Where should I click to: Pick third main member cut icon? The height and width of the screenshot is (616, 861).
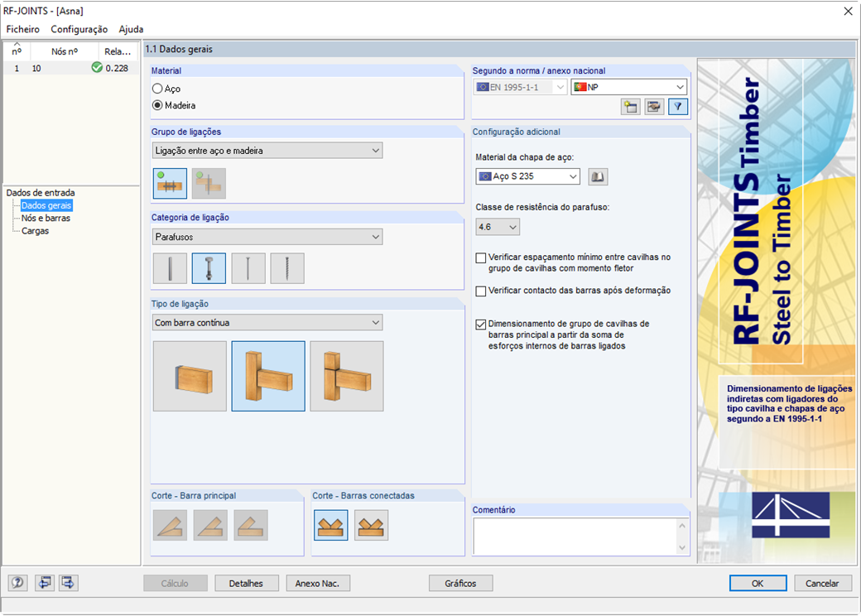(251, 525)
